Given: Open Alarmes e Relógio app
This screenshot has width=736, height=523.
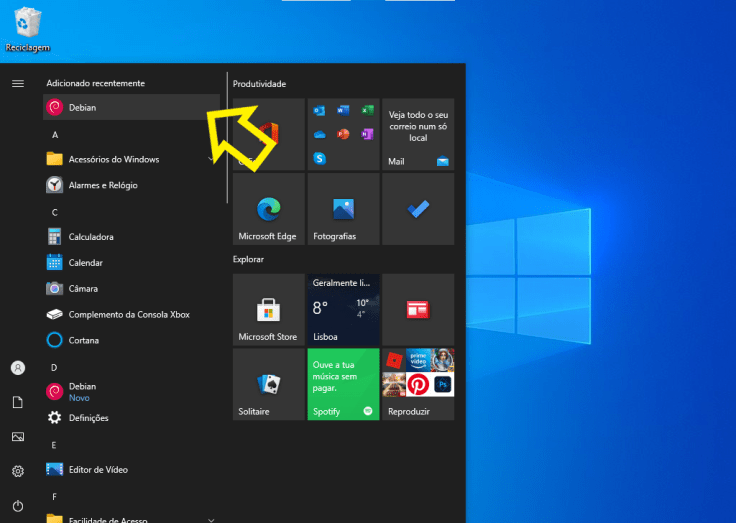Looking at the screenshot, I should click(102, 185).
